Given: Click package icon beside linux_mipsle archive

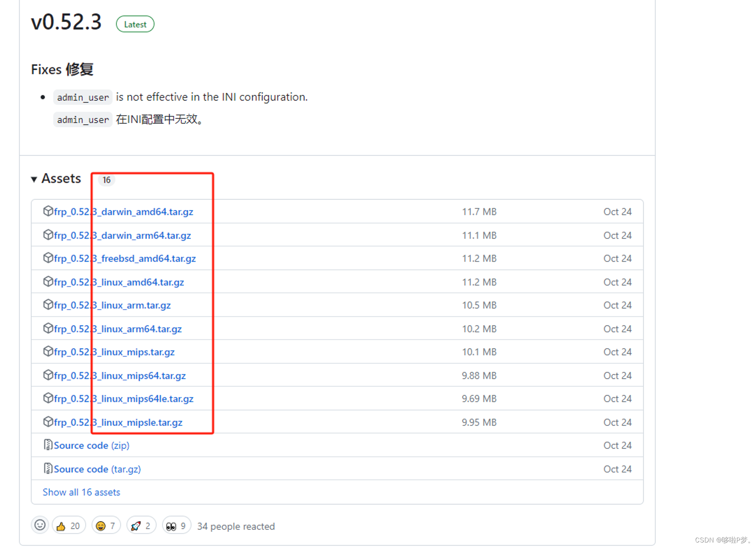Looking at the screenshot, I should [x=48, y=422].
